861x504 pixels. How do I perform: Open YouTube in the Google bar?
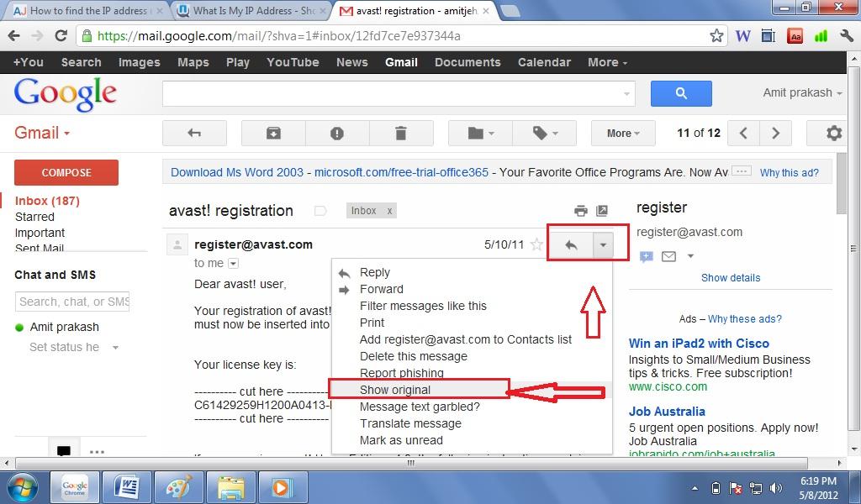pyautogui.click(x=293, y=62)
